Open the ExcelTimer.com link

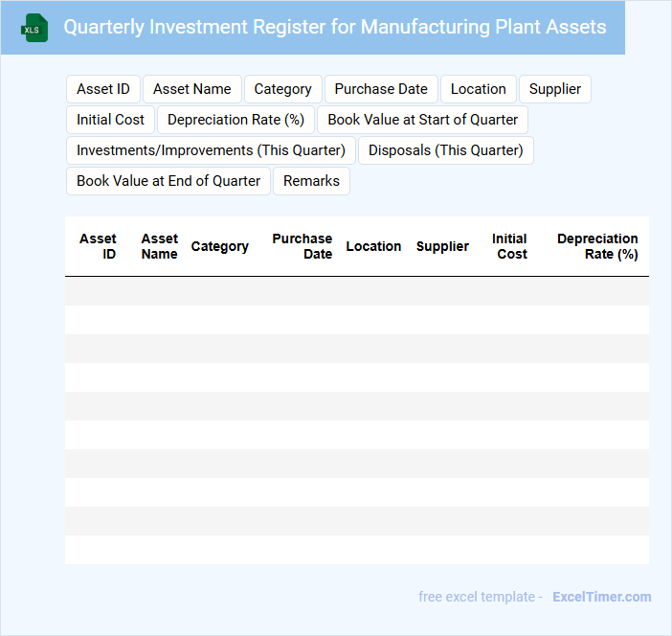point(601,597)
